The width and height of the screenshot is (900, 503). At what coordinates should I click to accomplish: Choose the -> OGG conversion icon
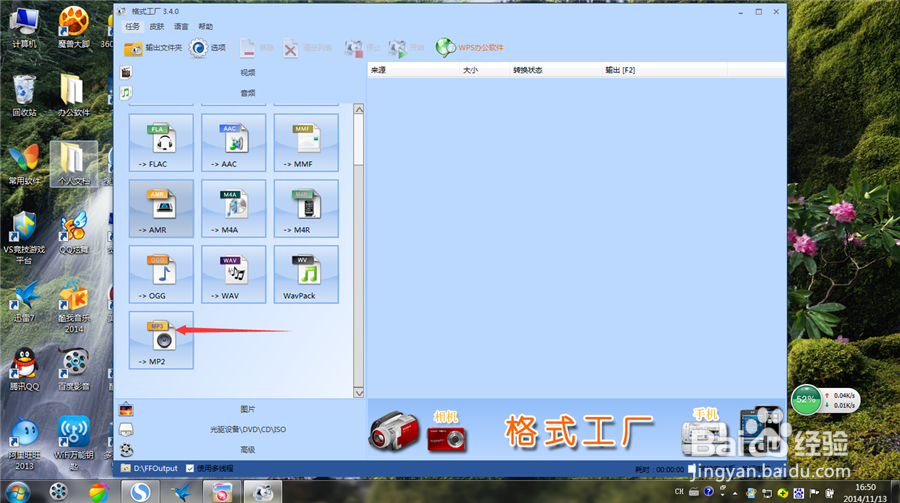click(161, 274)
